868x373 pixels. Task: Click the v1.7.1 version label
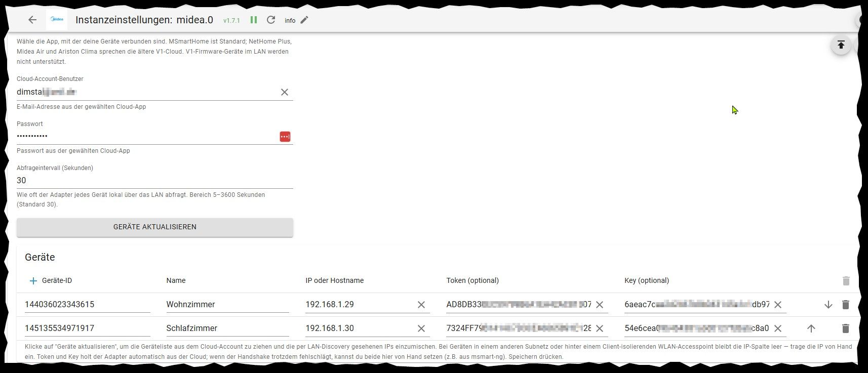coord(231,21)
